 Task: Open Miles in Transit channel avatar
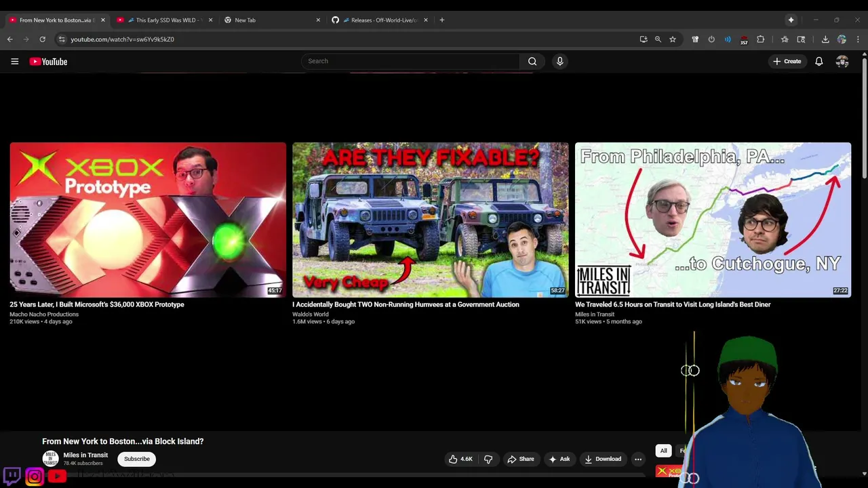[50, 459]
